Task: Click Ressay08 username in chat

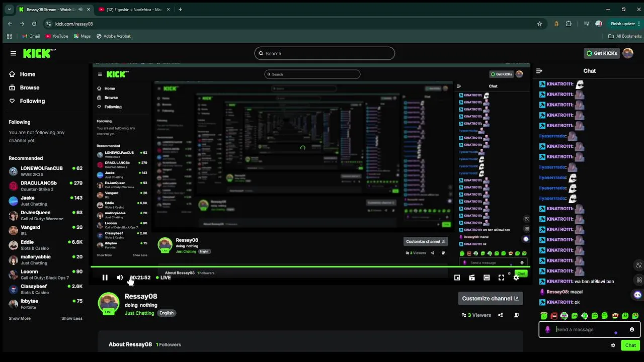Action: 557,292
